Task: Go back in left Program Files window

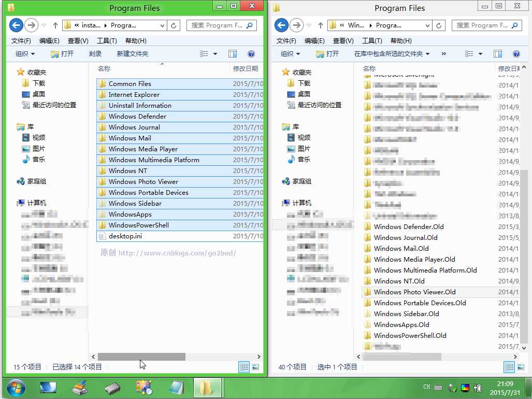Action: click(16, 25)
